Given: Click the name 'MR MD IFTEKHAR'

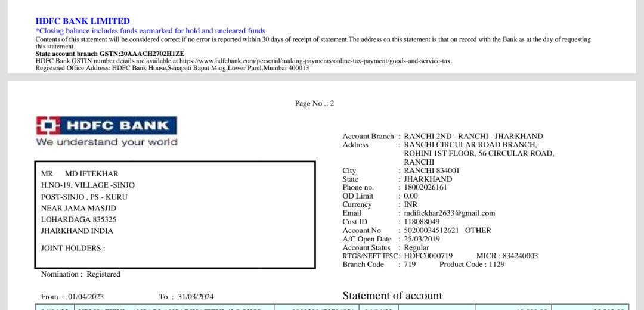Looking at the screenshot, I should click(x=80, y=174).
